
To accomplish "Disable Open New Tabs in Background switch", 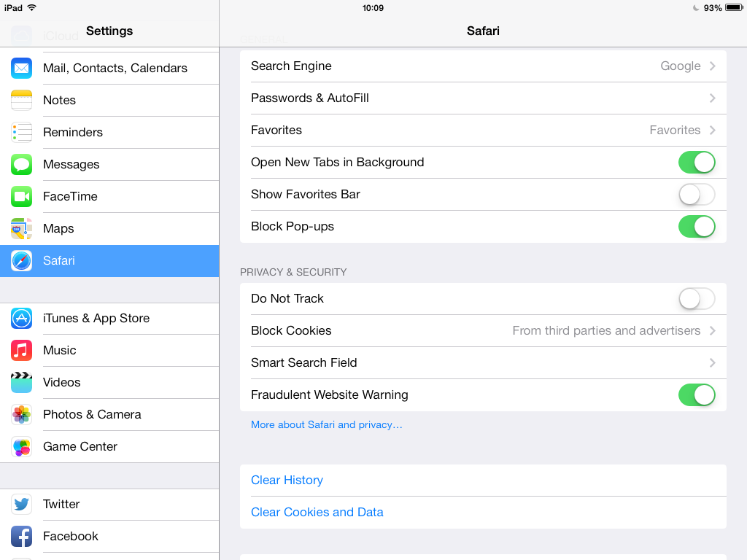I will coord(696,162).
